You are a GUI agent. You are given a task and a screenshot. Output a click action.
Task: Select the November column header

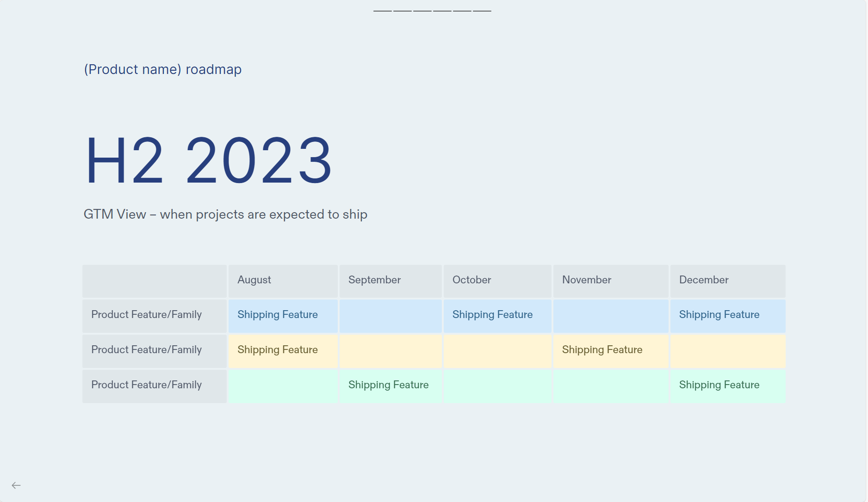[611, 281]
